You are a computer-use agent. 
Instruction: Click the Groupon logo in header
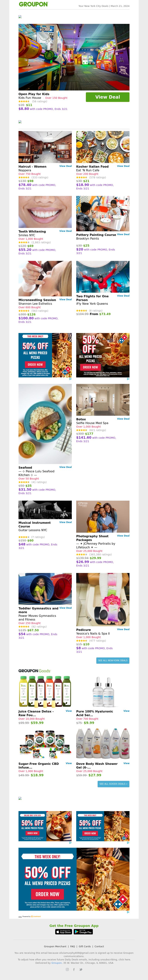[33, 5]
